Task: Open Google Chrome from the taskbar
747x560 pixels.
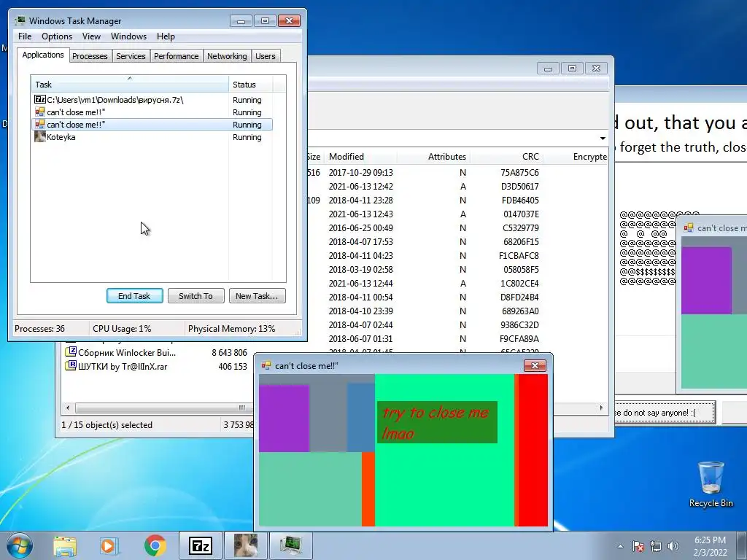Action: 155,546
